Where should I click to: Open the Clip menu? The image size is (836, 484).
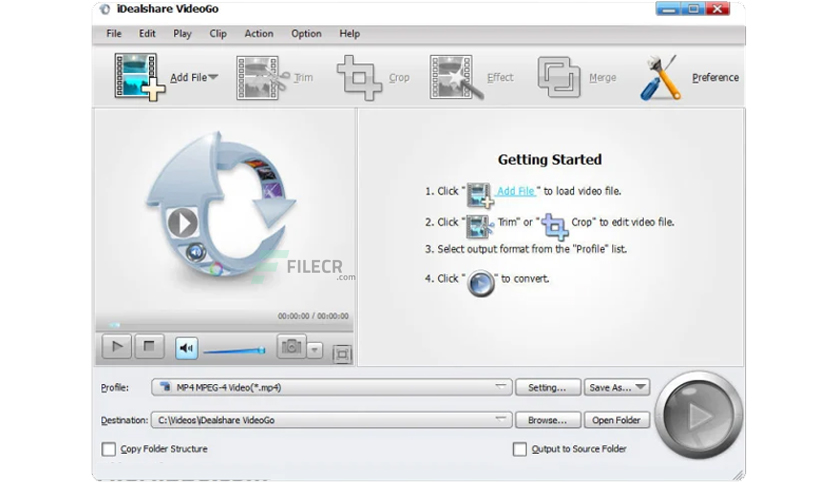pos(218,34)
